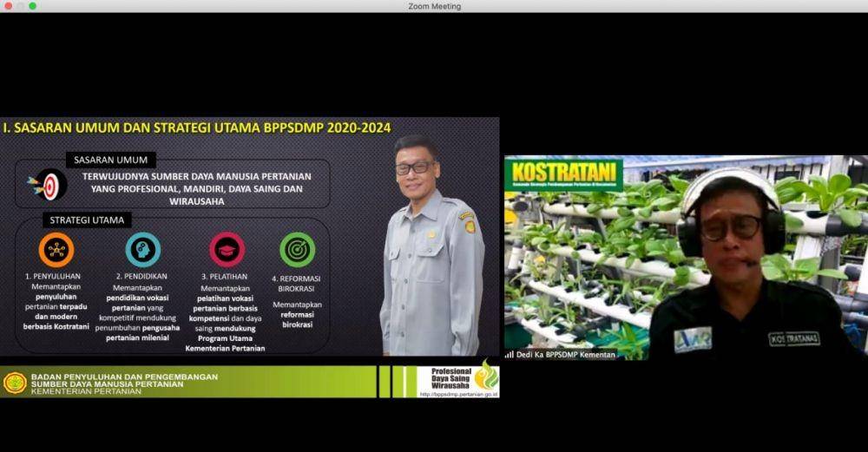This screenshot has width=868, height=452.
Task: Click the signal strength icon near Dedi's name
Action: pyautogui.click(x=509, y=355)
